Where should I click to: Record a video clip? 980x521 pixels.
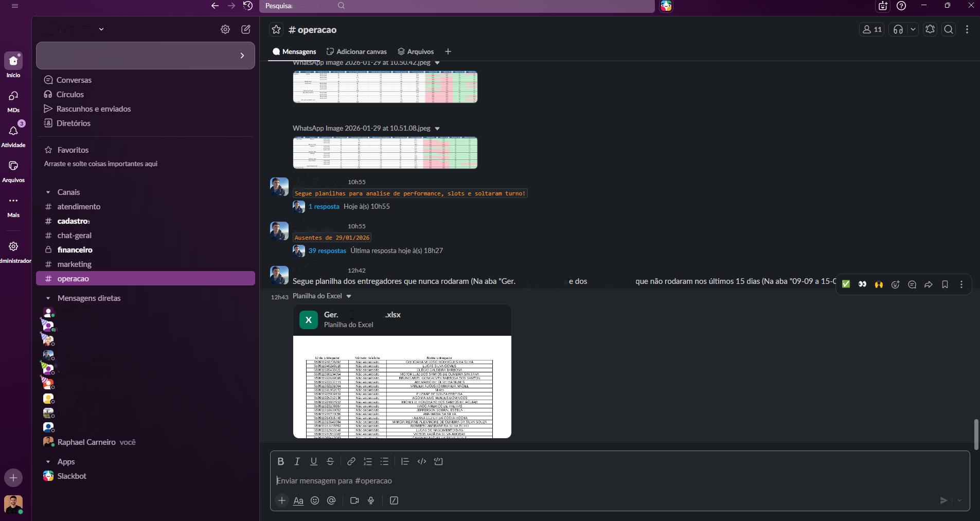tap(354, 500)
